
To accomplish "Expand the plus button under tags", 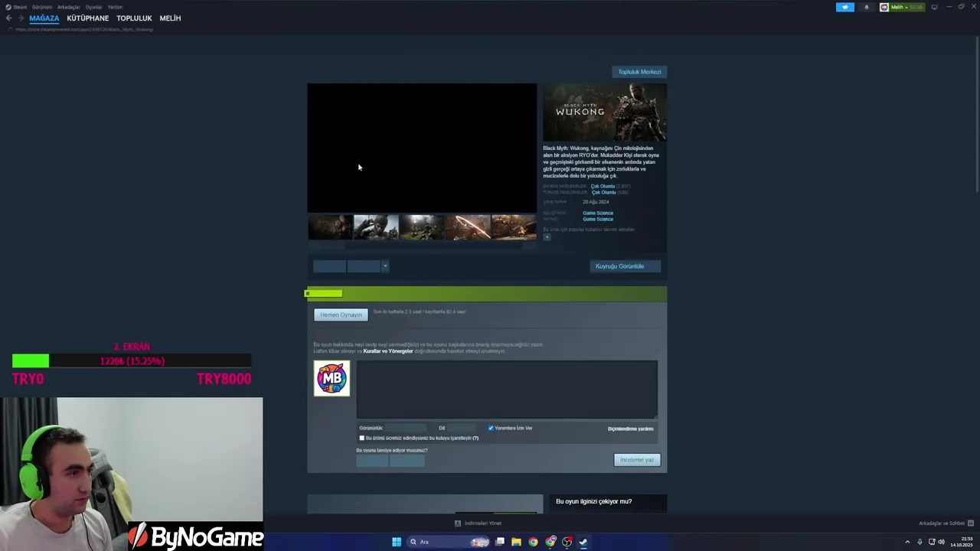I will pos(547,237).
